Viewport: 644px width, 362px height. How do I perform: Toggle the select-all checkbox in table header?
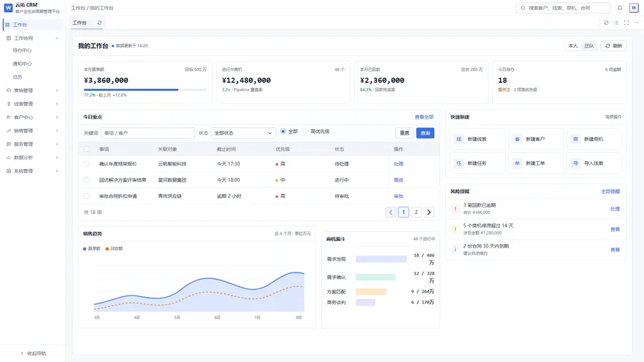pos(87,149)
